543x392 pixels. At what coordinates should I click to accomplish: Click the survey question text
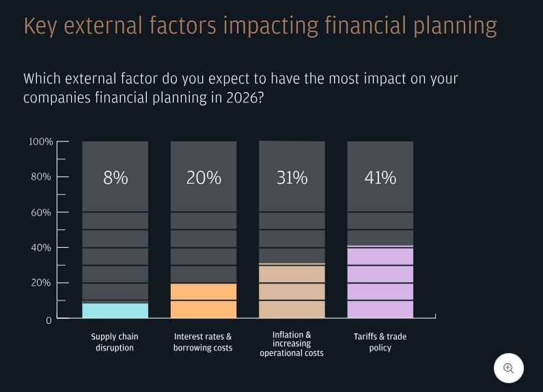pyautogui.click(x=240, y=88)
